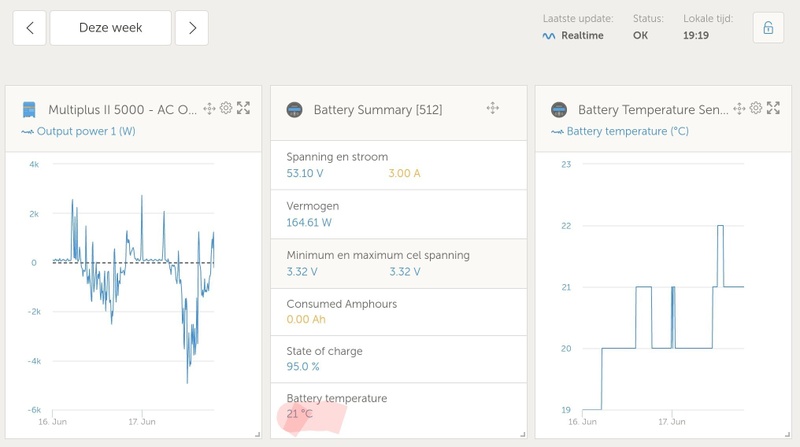The image size is (800, 447).
Task: Toggle the Output power 1 (W) legend series
Action: [78, 131]
